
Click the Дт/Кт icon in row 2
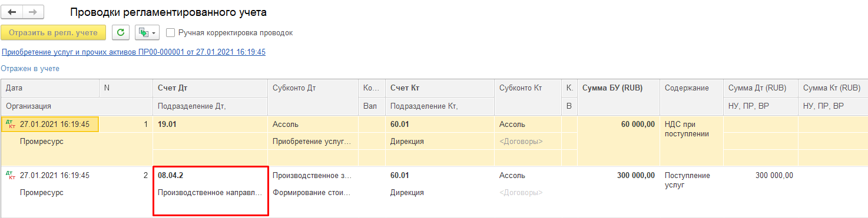[x=10, y=175]
